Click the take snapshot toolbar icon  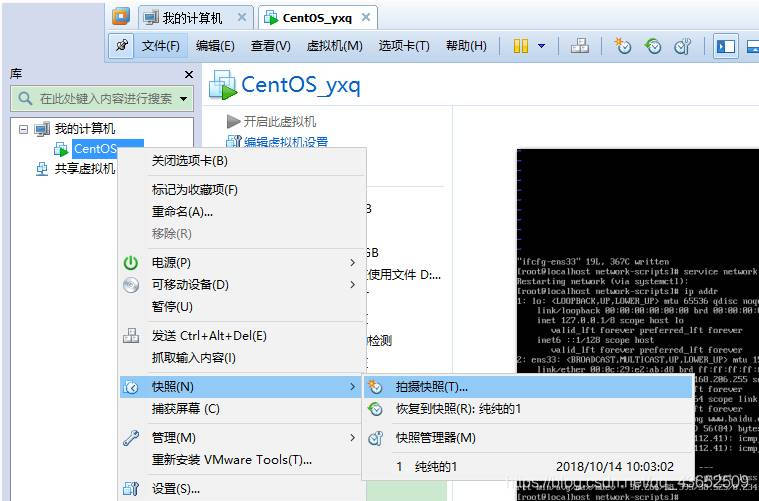coord(622,46)
